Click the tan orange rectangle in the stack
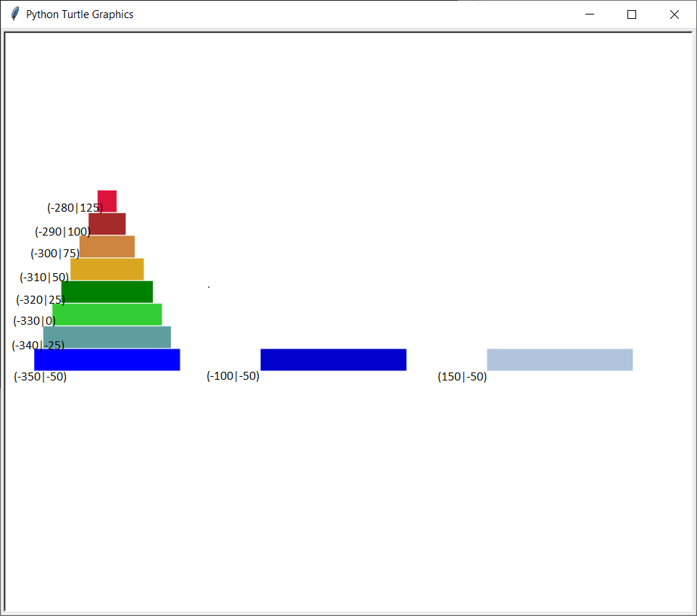Screen dimensions: 697x616 point(109,246)
